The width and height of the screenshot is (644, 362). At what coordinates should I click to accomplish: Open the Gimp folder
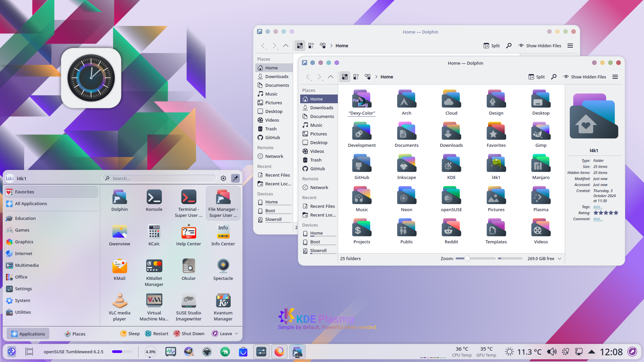pos(541,135)
